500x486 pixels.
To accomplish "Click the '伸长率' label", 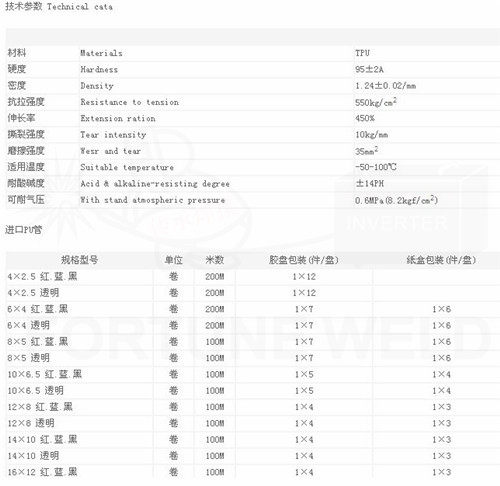I will coord(21,118).
